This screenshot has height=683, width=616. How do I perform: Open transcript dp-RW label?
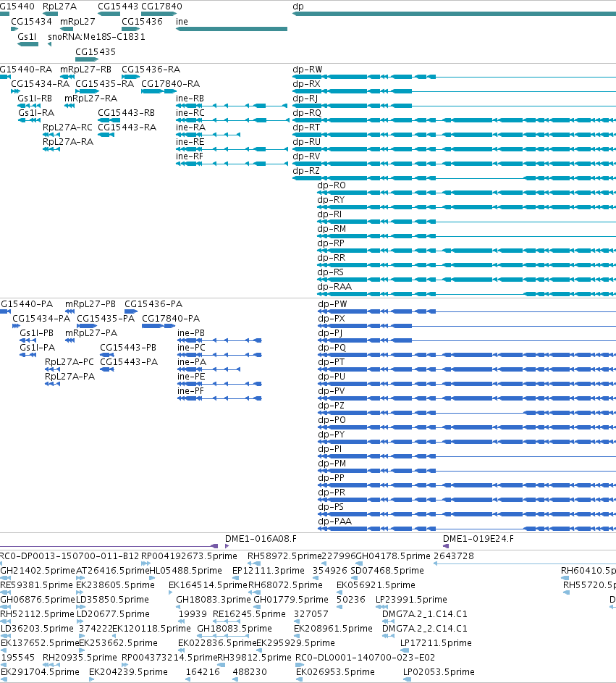point(308,70)
